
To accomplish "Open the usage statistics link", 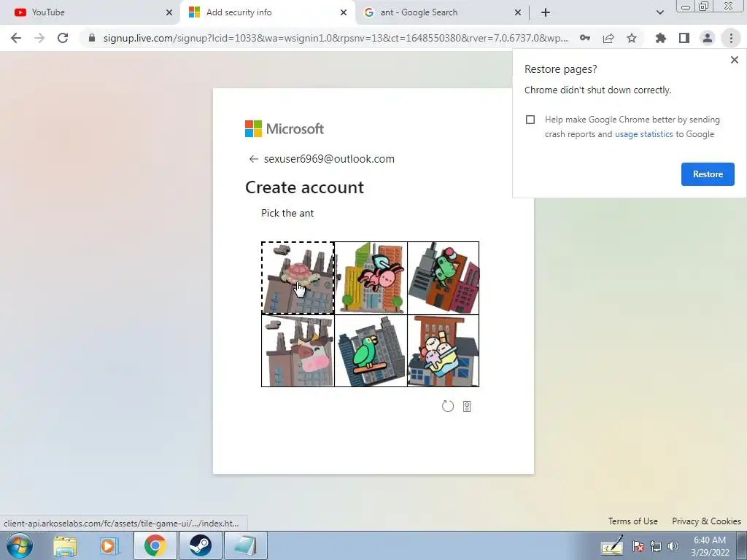I will (643, 134).
